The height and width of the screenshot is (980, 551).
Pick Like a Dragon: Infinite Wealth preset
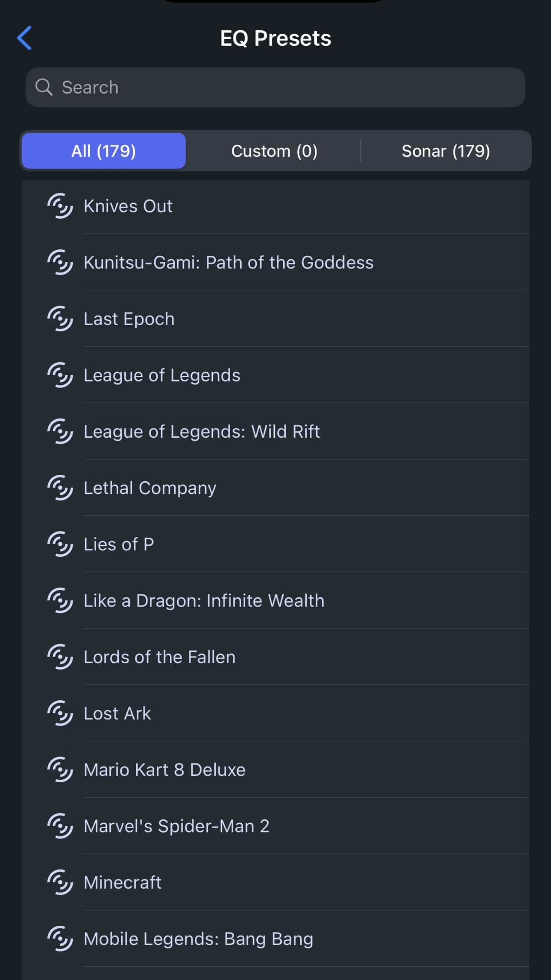[204, 600]
